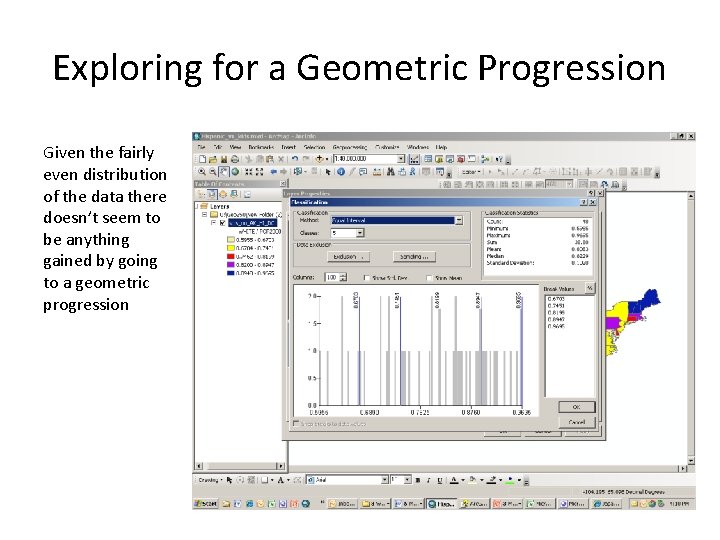Open the Geoprocessing menu
The image size is (720, 540).
(x=350, y=147)
